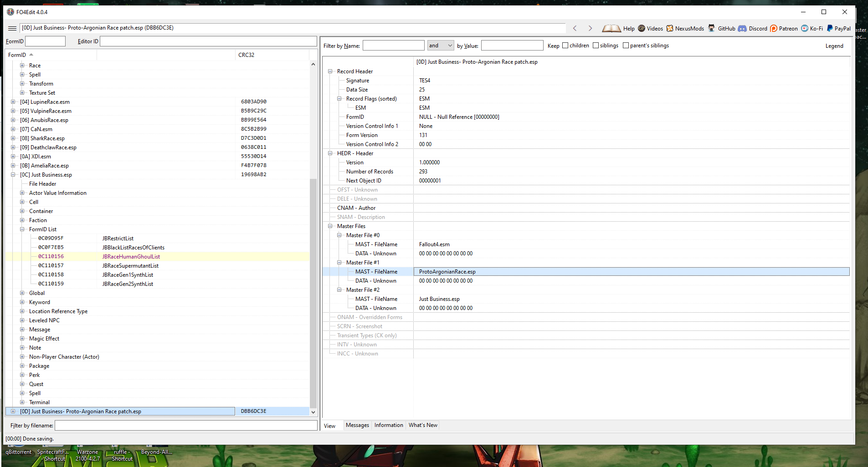Screen dimensions: 868x467
Task: Open the Discord icon link
Action: click(742, 28)
